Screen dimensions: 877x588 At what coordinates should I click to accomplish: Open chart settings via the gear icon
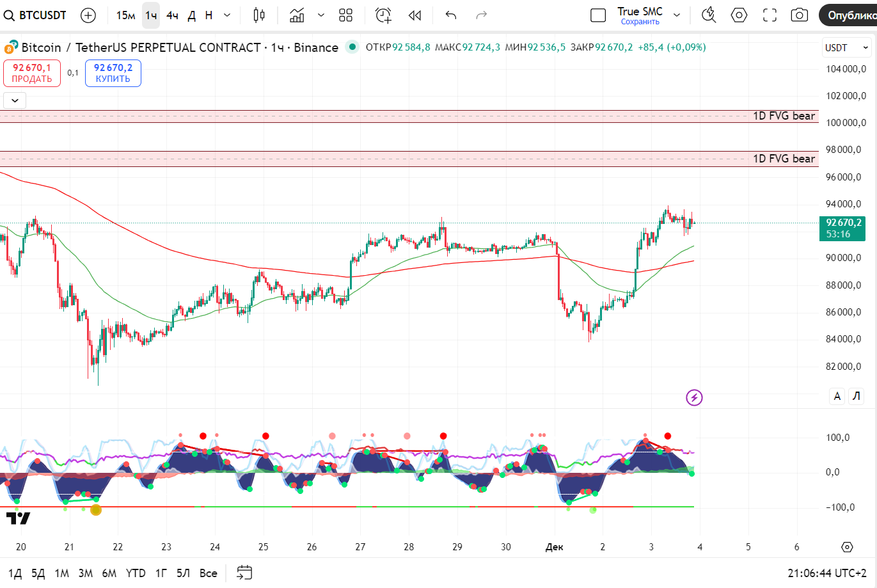(739, 15)
